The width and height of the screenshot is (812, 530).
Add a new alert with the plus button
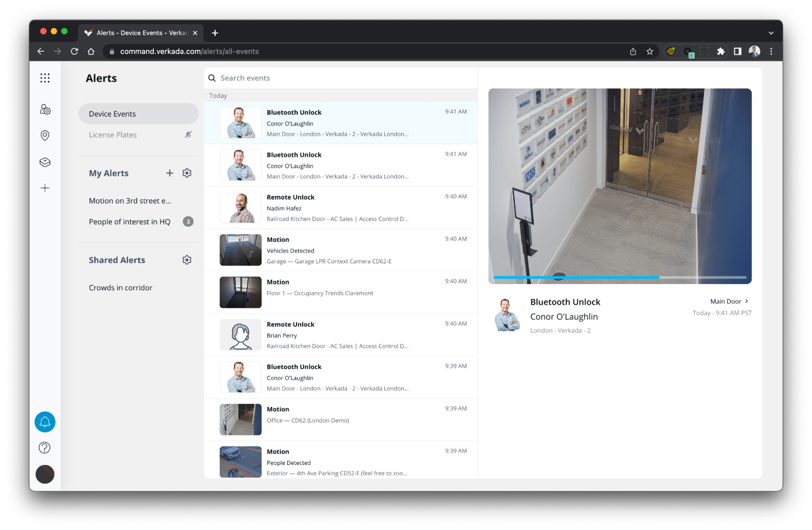point(170,173)
